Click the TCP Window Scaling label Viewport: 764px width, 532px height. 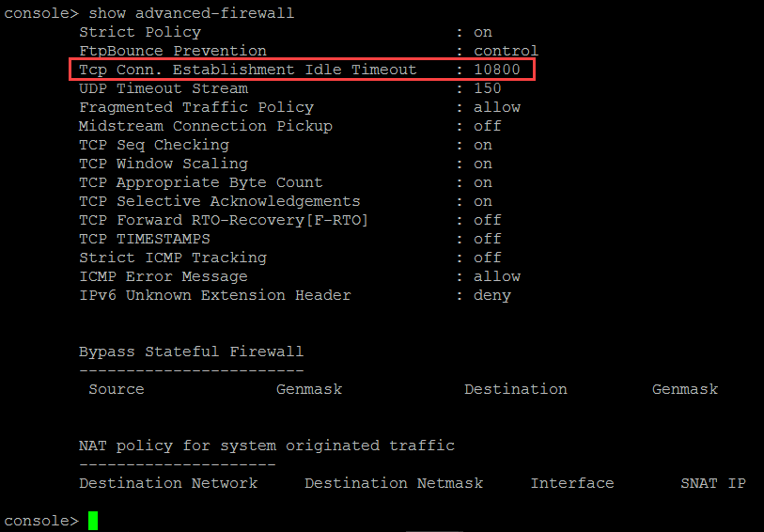(164, 164)
